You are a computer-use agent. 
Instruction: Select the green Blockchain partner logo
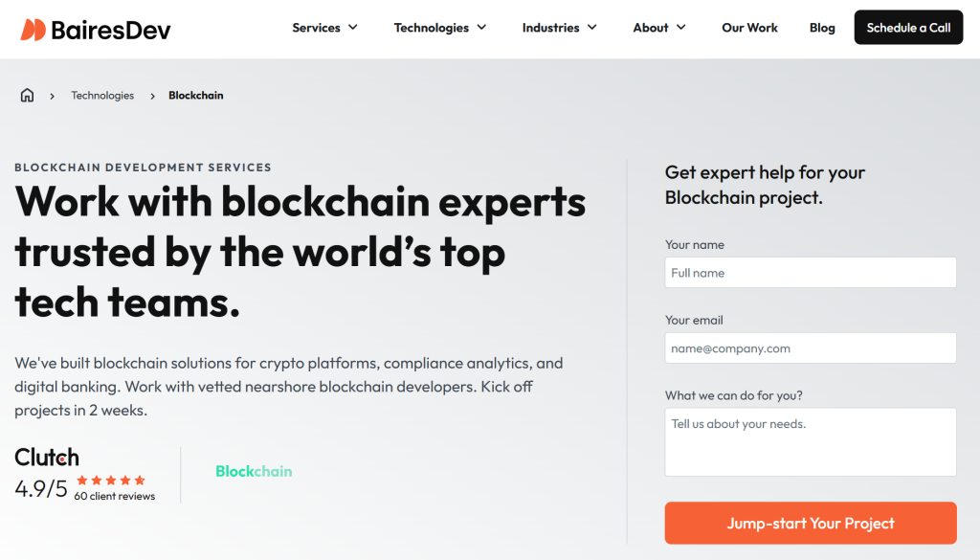click(x=254, y=472)
